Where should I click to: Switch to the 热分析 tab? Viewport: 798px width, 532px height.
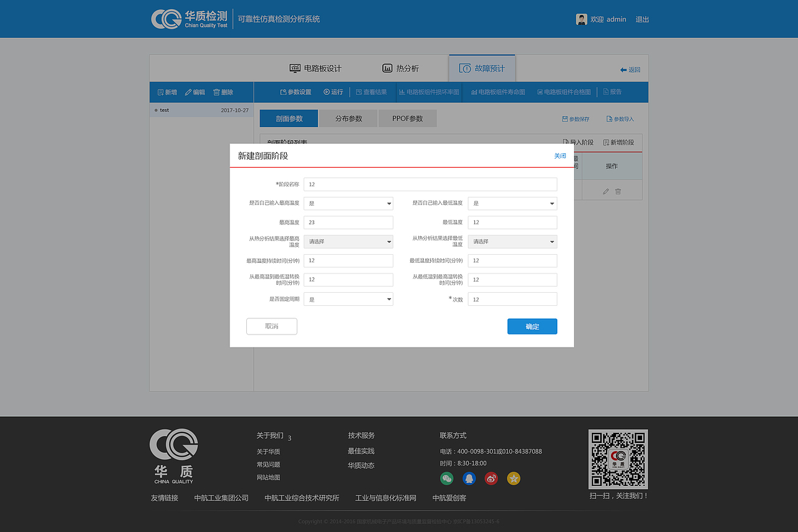tap(400, 69)
